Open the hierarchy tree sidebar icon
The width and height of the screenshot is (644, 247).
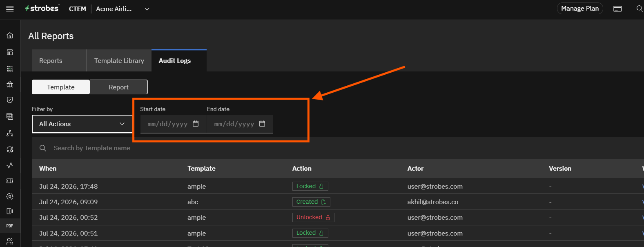10,133
